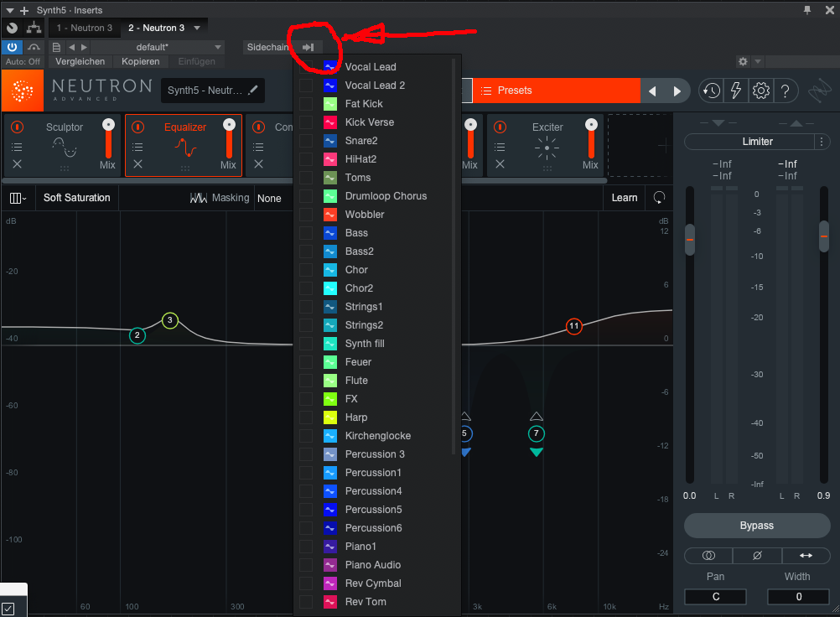The width and height of the screenshot is (840, 617).
Task: Choose Wobbler from sidechain list
Action: (365, 215)
